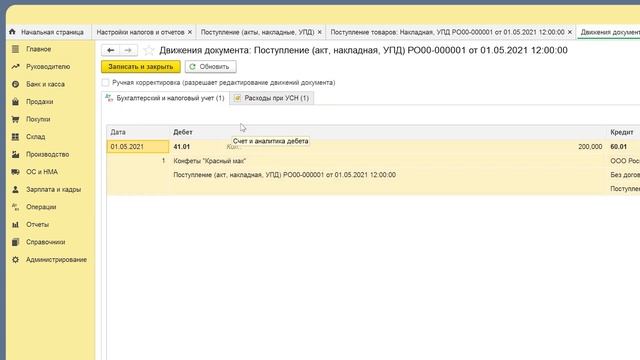Open the Отчеты section label
The width and height of the screenshot is (640, 360).
[x=38, y=224]
